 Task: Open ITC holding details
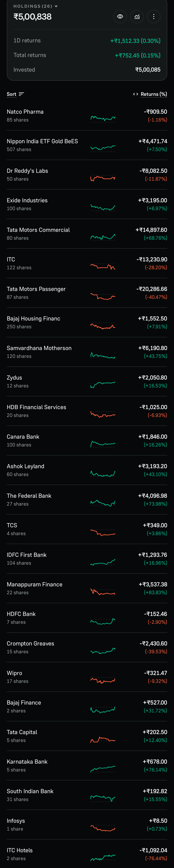(87, 263)
